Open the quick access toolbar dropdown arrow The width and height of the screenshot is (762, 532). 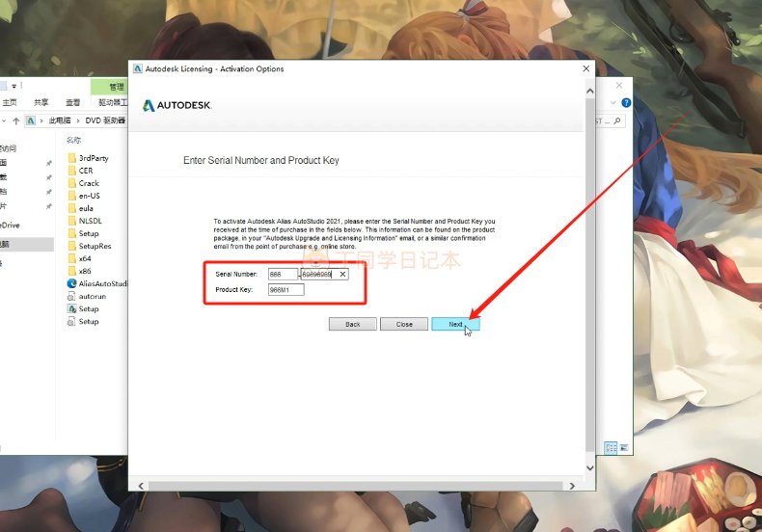click(14, 86)
